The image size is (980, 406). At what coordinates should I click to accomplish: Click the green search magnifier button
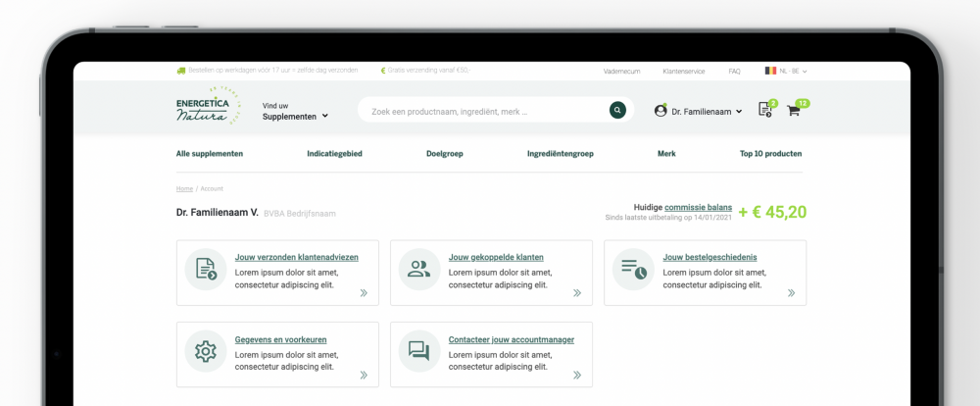tap(617, 110)
